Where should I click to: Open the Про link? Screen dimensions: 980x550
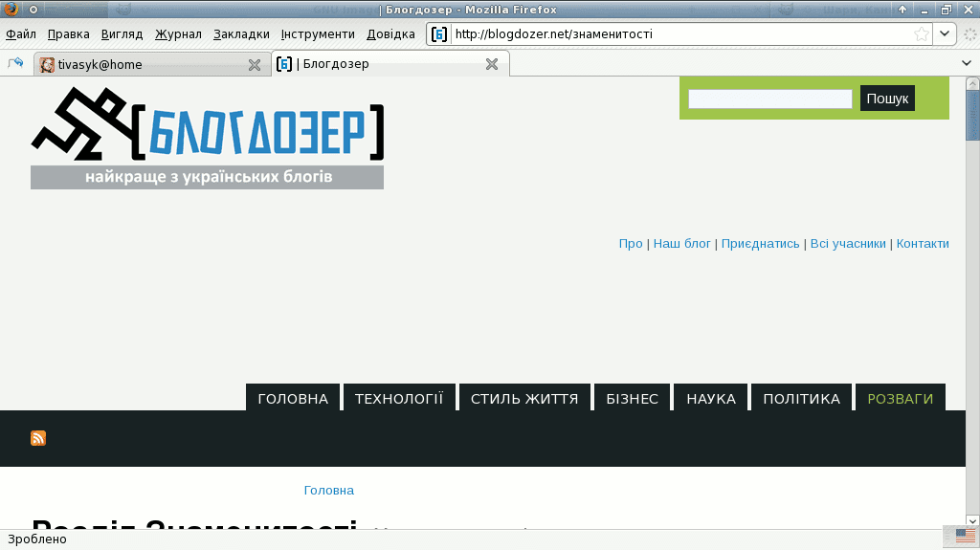[x=631, y=244]
